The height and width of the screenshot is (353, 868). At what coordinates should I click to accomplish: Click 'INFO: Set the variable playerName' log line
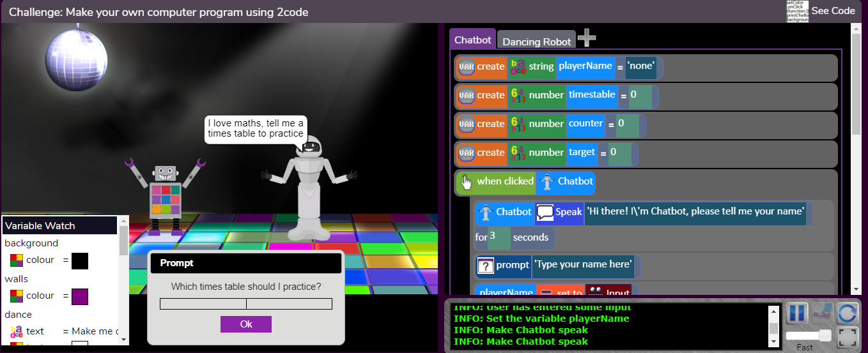pos(541,319)
